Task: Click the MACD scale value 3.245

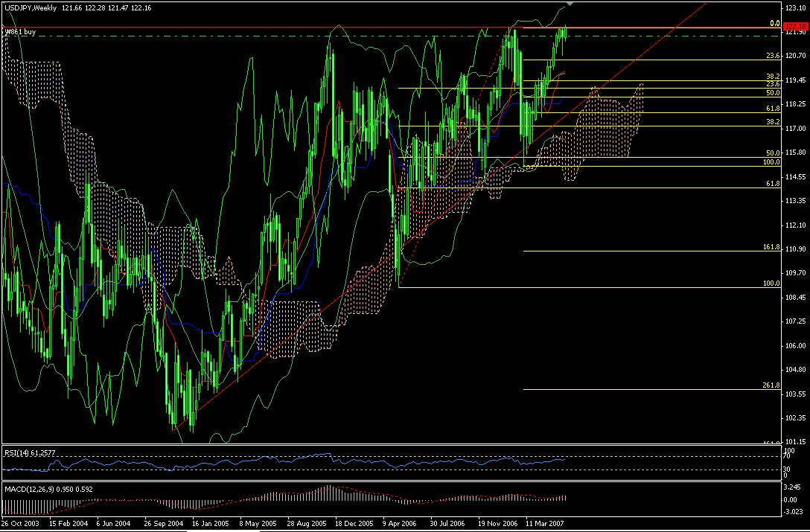Action: click(x=792, y=487)
